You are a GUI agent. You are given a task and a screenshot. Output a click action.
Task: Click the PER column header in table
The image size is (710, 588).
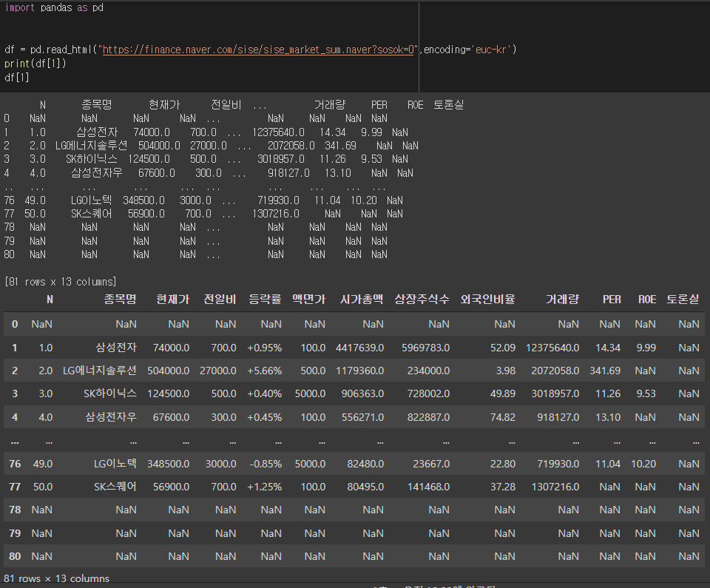click(612, 299)
